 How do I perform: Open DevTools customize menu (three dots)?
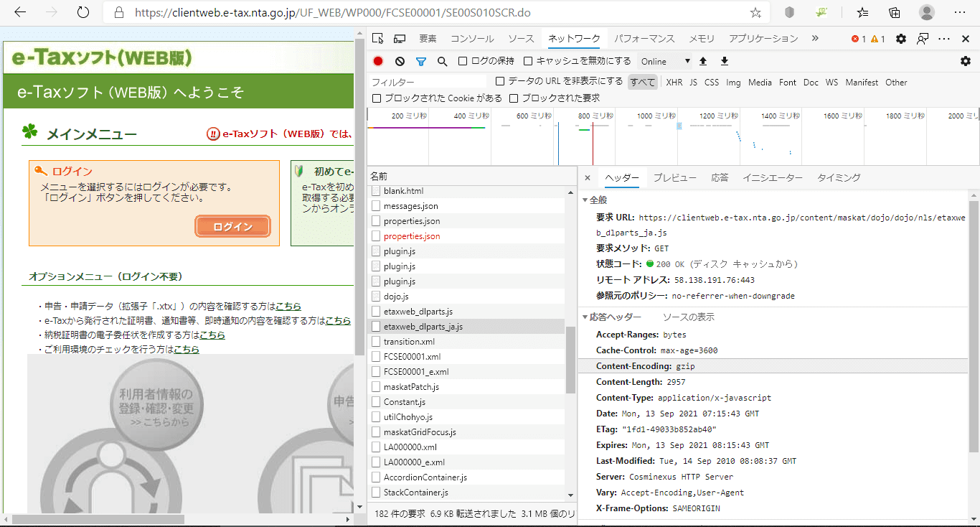pos(944,39)
